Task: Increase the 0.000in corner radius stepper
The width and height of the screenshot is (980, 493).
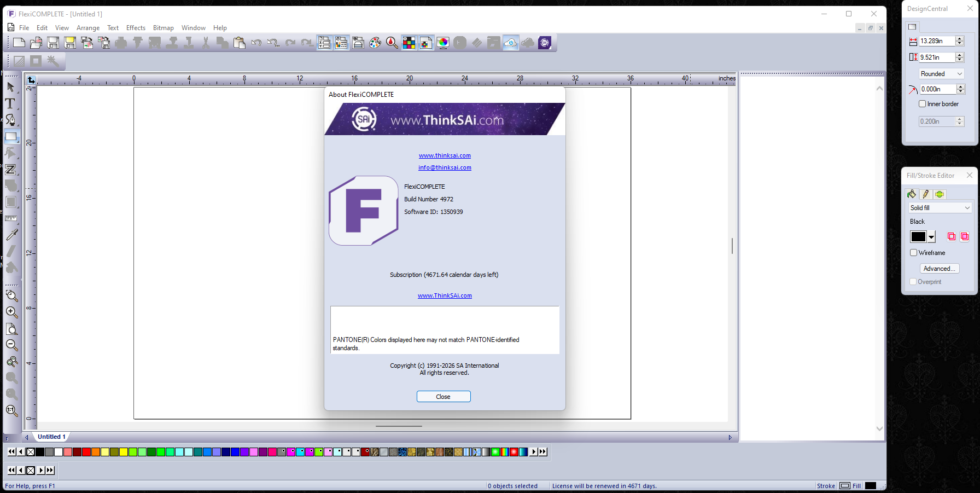Action: [961, 87]
